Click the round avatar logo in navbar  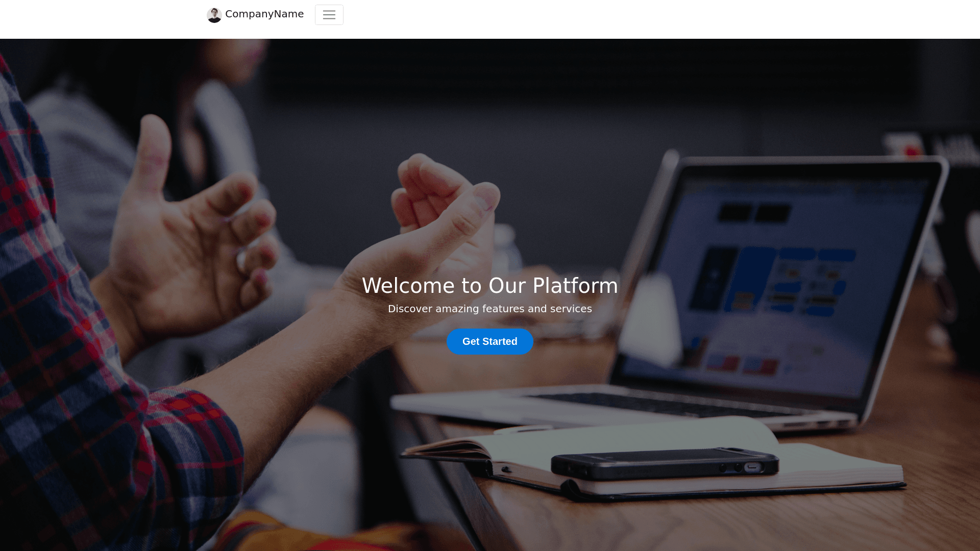[214, 15]
